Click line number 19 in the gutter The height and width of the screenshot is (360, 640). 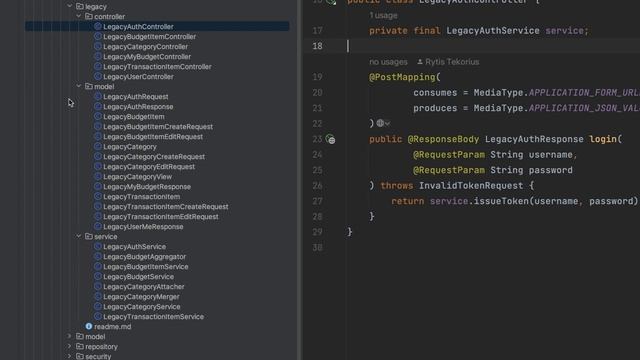317,77
